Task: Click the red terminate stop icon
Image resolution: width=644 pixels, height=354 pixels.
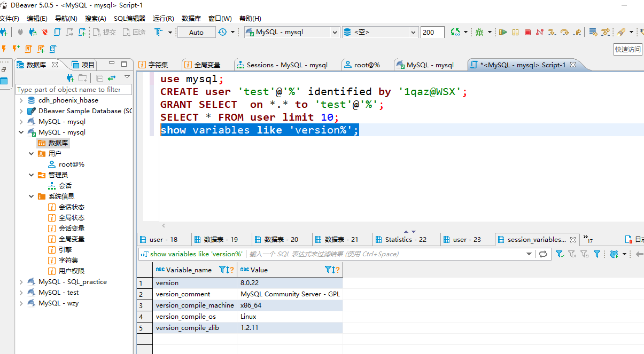Action: (x=527, y=32)
